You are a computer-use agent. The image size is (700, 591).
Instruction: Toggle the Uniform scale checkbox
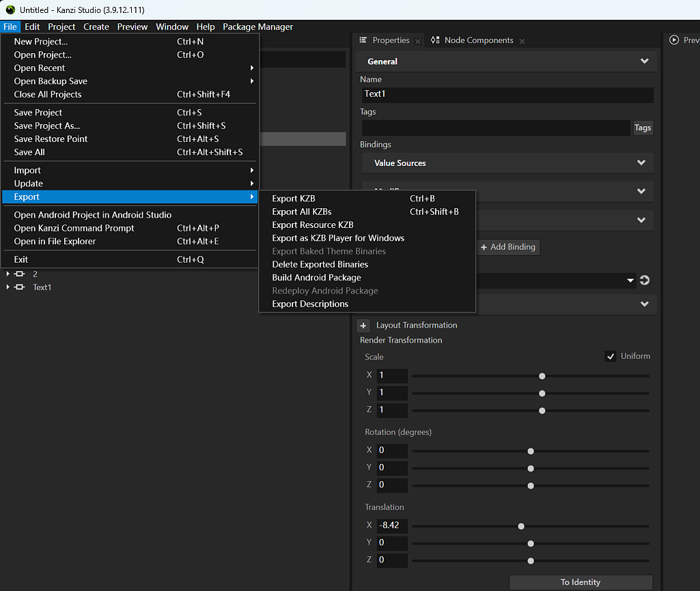point(611,356)
